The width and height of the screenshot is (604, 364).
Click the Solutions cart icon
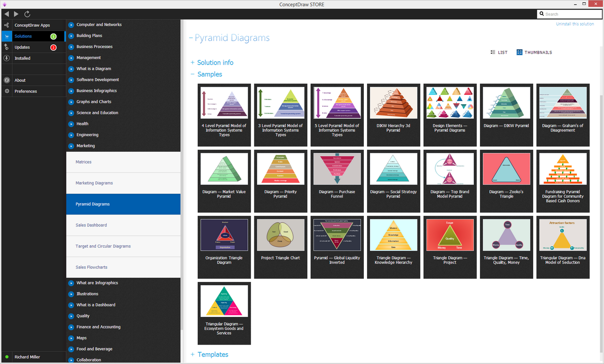tap(7, 36)
